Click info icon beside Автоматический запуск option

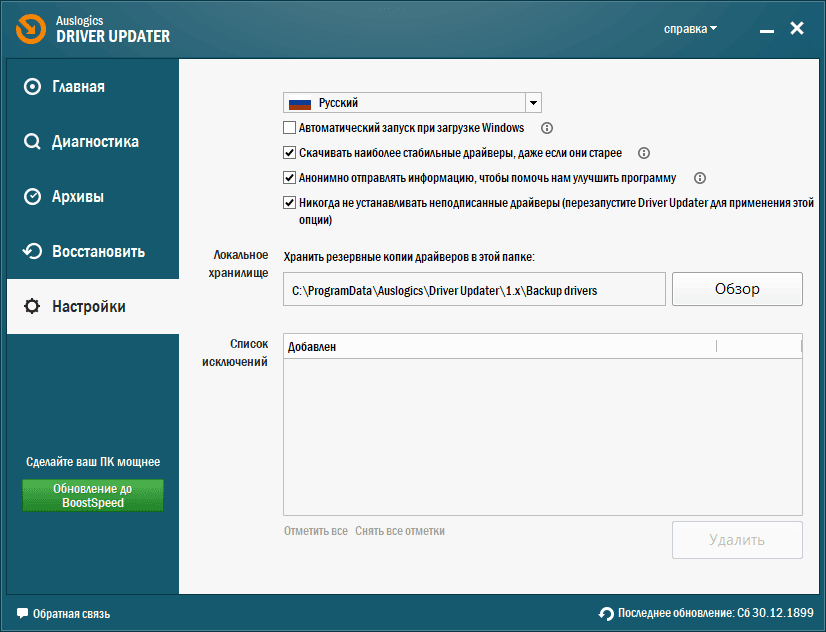point(547,128)
